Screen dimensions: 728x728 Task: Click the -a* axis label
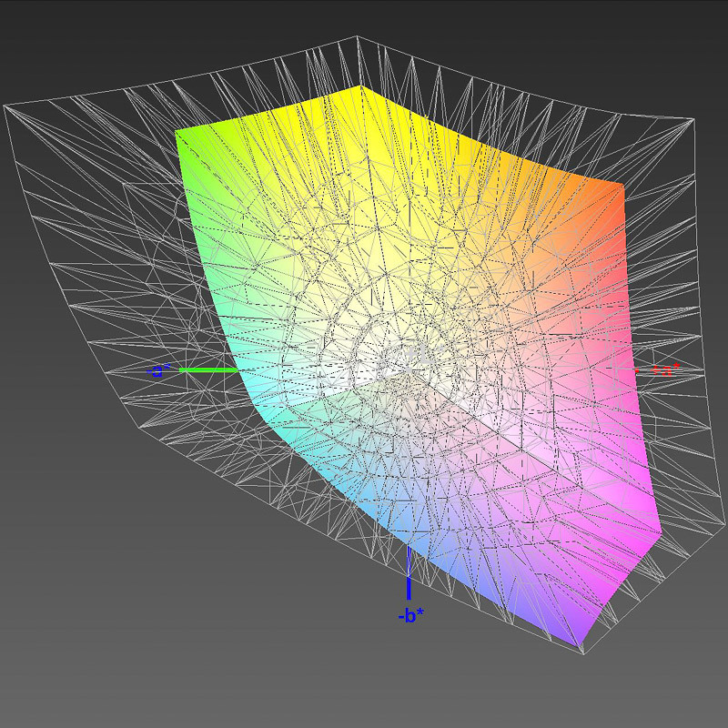157,370
